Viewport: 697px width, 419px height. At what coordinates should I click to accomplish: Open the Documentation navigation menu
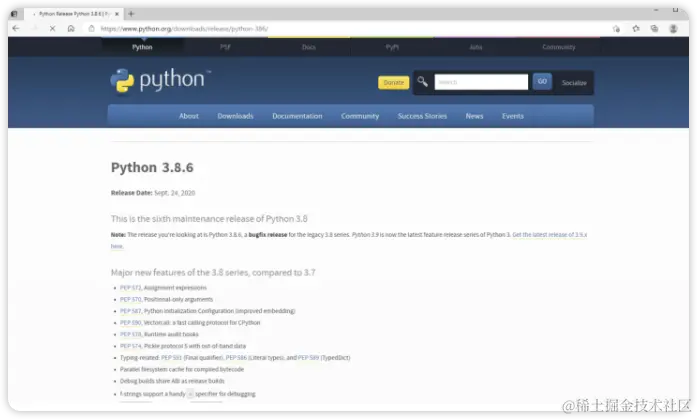pyautogui.click(x=297, y=116)
